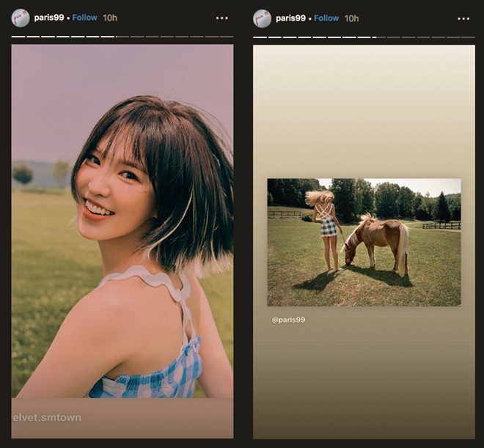
Task: Open three-dot options menu on left story
Action: pos(221,18)
